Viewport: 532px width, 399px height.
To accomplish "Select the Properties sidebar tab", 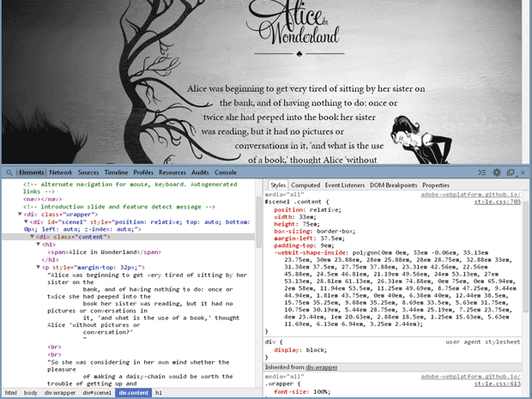I will coord(436,185).
